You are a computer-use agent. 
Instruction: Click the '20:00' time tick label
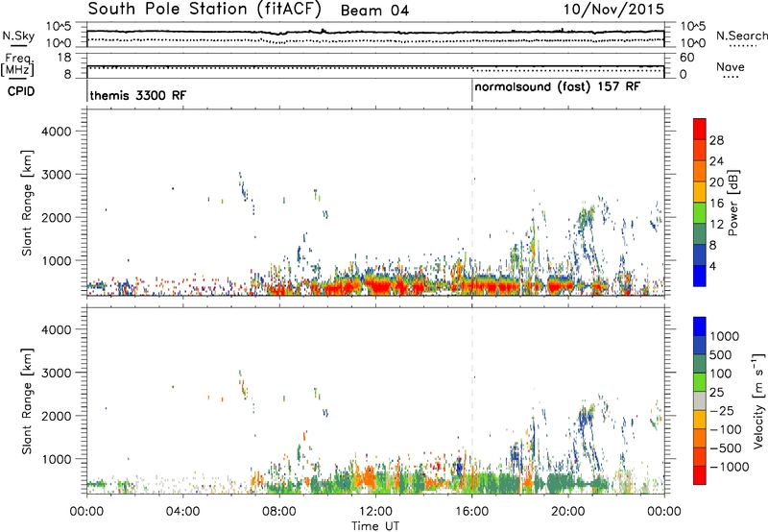pyautogui.click(x=568, y=512)
